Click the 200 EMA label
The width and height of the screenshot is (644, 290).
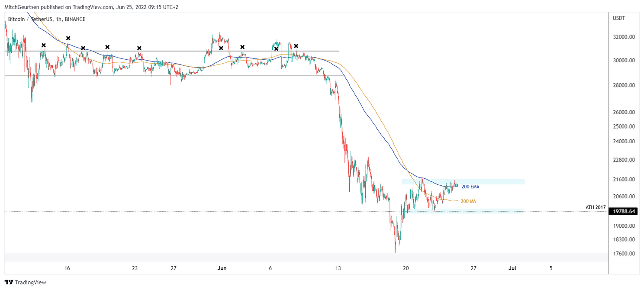coord(470,187)
